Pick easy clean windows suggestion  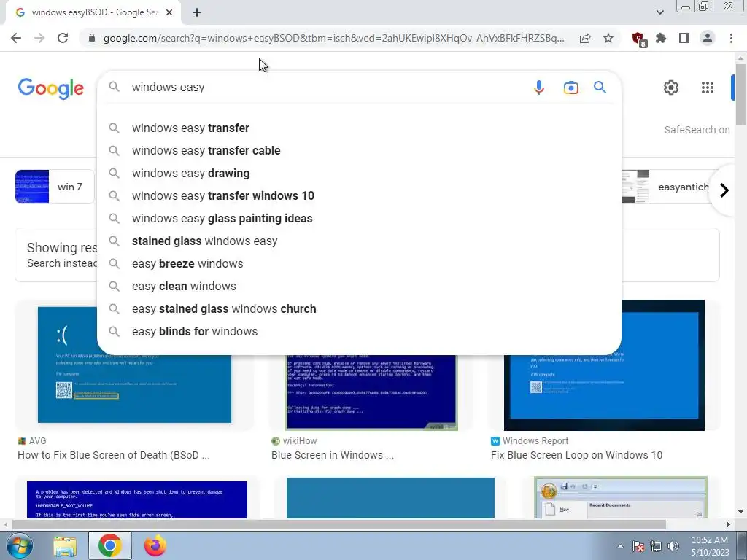[359, 286]
